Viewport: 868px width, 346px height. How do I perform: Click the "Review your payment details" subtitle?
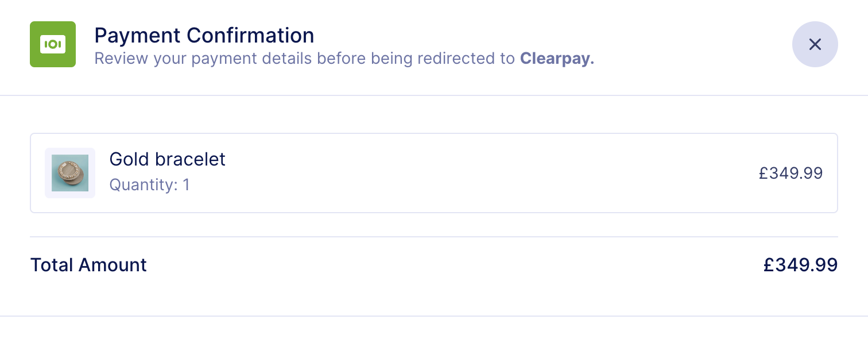click(304, 59)
